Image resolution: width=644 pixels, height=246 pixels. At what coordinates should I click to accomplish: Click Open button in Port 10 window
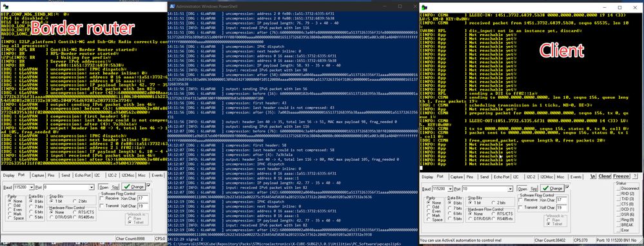coord(522,189)
